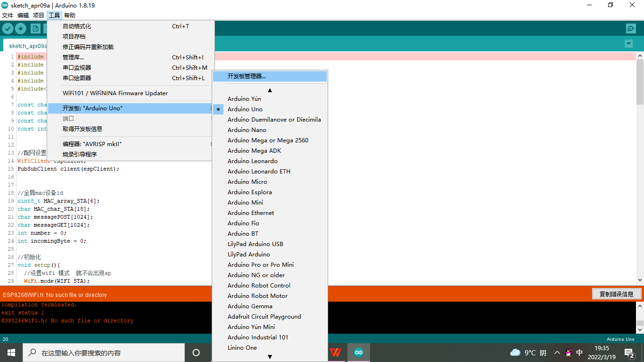Screen dimensions: 644x362
Task: Open the WPS Office taskbar icon
Action: pos(336,353)
